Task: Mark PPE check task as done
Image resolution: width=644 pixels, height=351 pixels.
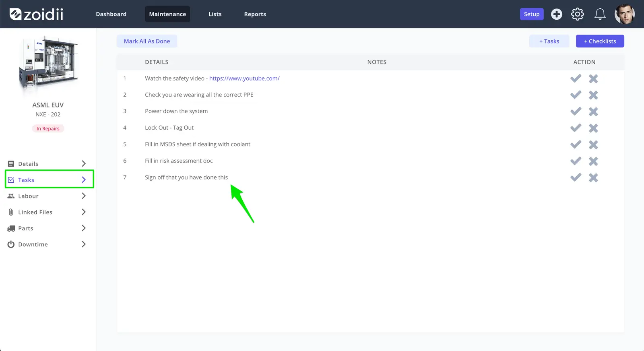Action: 576,95
